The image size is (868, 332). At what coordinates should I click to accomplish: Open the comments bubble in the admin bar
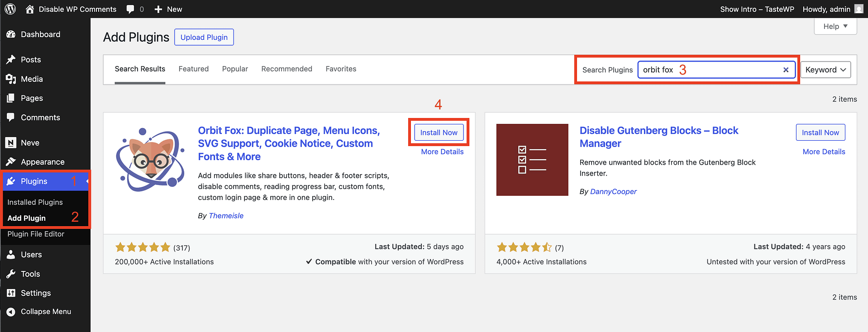tap(130, 9)
